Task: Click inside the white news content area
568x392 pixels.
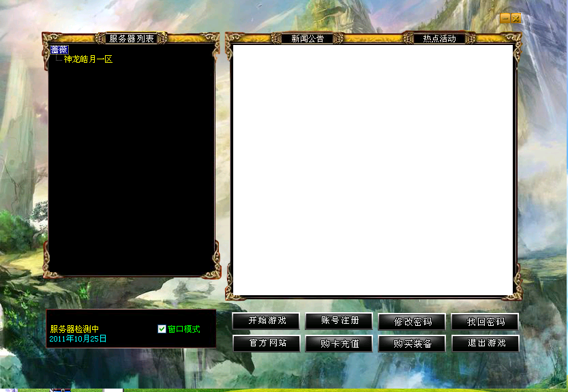Action: (372, 170)
